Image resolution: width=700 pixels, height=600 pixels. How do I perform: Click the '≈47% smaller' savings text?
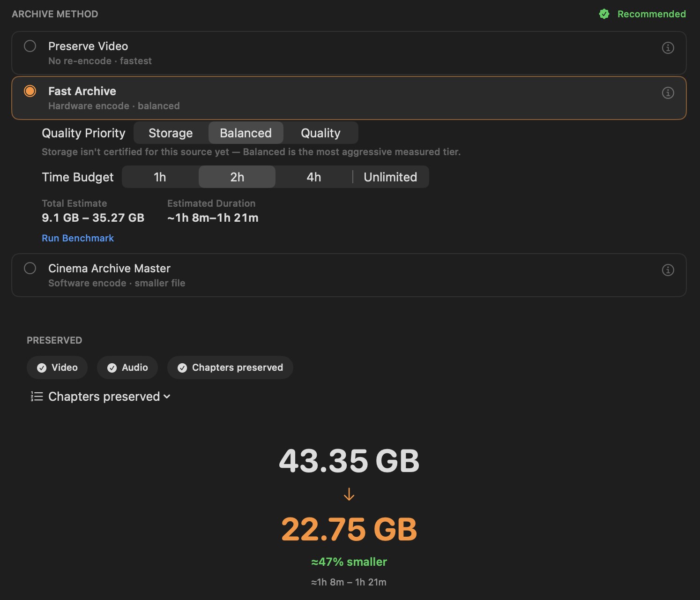(349, 562)
